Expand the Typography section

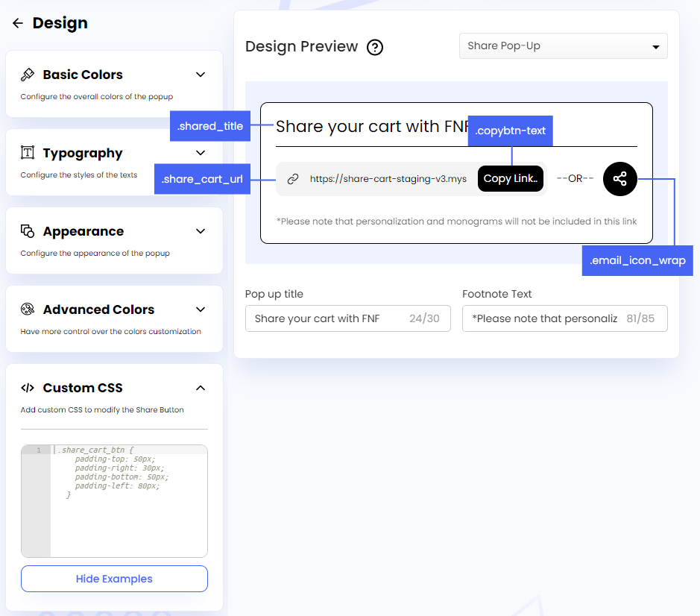(200, 153)
